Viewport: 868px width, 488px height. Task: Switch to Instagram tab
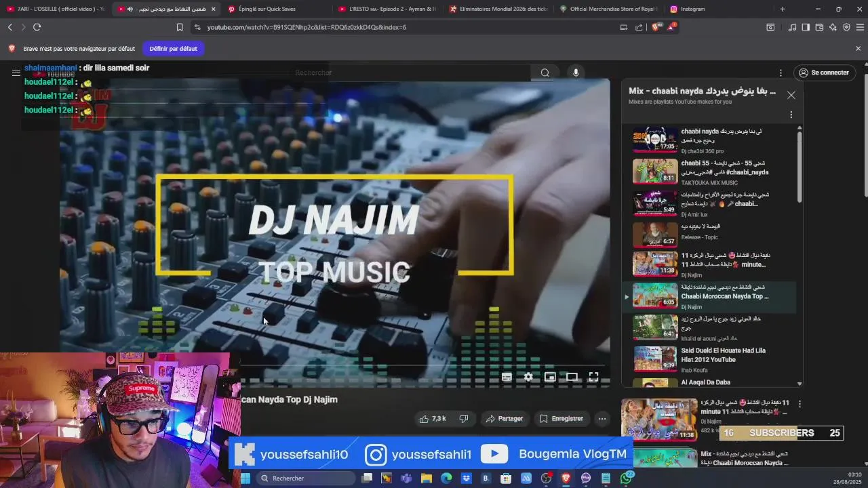(718, 9)
